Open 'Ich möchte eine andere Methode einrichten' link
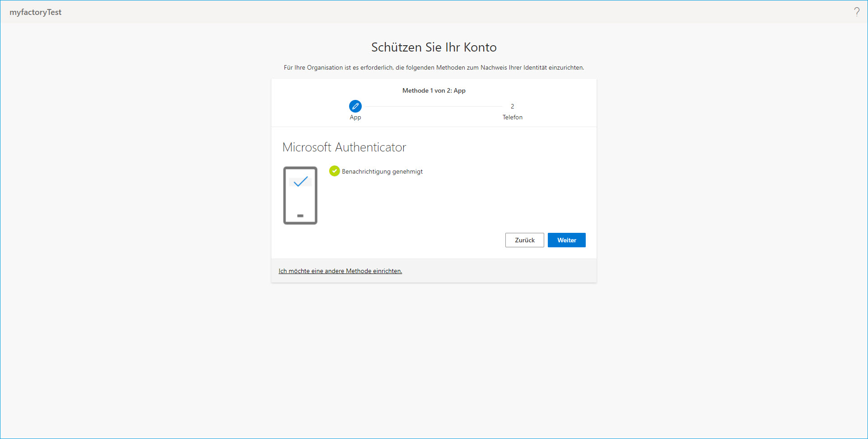Viewport: 868px width, 439px height. tap(340, 271)
